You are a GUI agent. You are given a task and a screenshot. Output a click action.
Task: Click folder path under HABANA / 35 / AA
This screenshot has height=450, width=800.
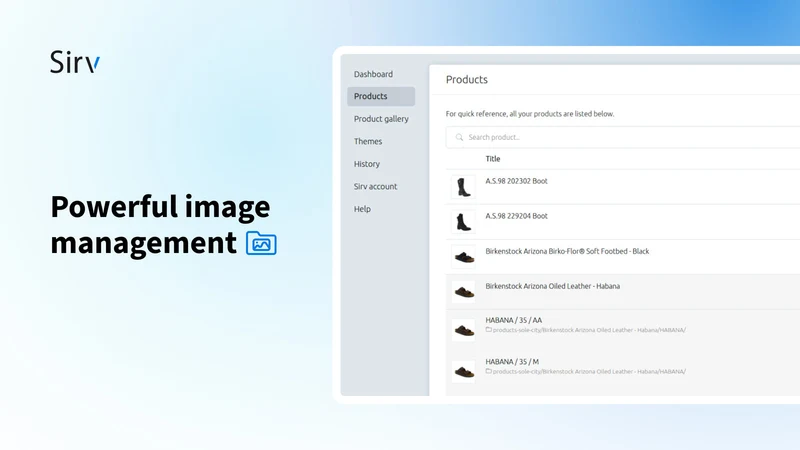[585, 330]
